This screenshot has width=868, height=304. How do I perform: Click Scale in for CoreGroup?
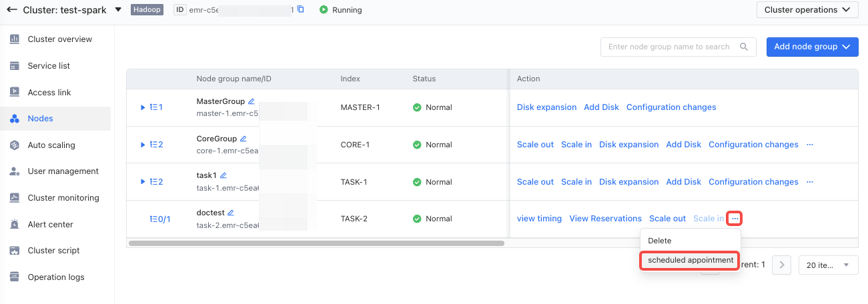(x=576, y=145)
